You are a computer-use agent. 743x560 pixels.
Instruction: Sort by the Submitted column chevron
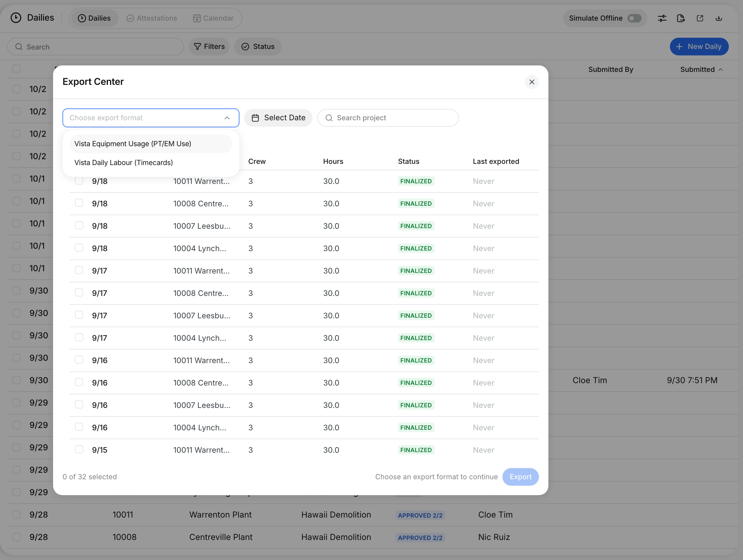pos(721,70)
